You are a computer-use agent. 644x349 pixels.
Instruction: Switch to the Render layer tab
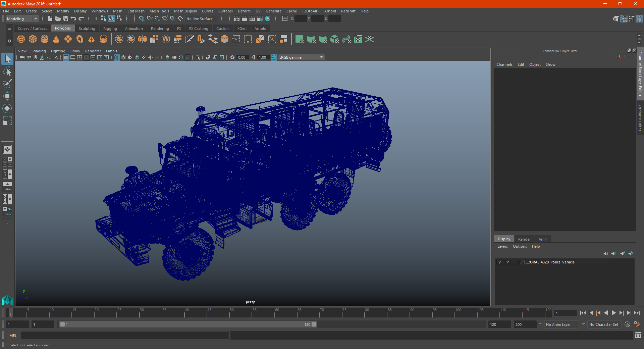[524, 239]
